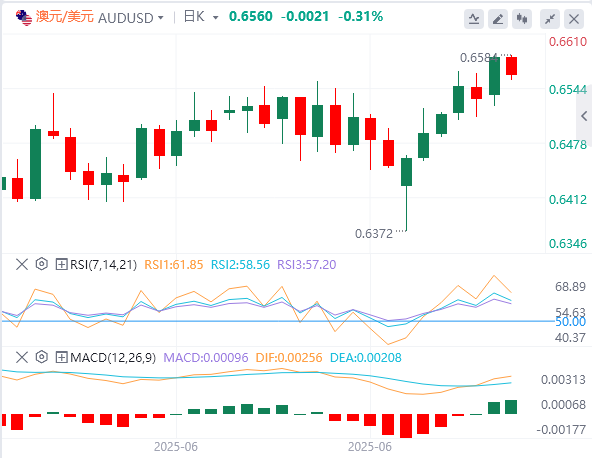Click the 澳元/美元 pair name
Screen dimensions: 592x458
pos(65,17)
